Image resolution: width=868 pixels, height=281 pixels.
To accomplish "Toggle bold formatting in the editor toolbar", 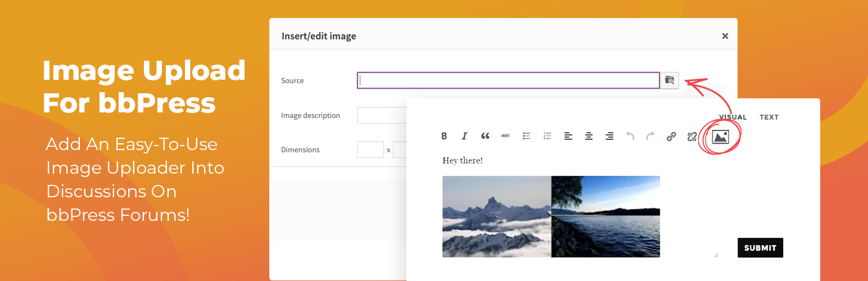I will point(444,136).
